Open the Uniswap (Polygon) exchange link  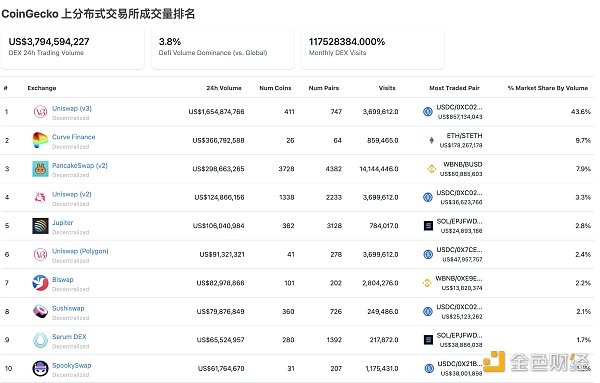tap(80, 251)
